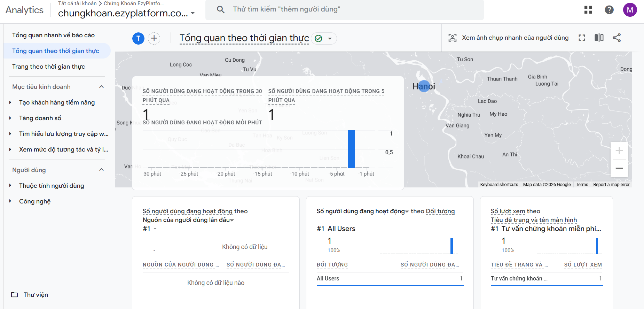
Task: Click Tất cả tài khoản breadcrumb
Action: 77,3
